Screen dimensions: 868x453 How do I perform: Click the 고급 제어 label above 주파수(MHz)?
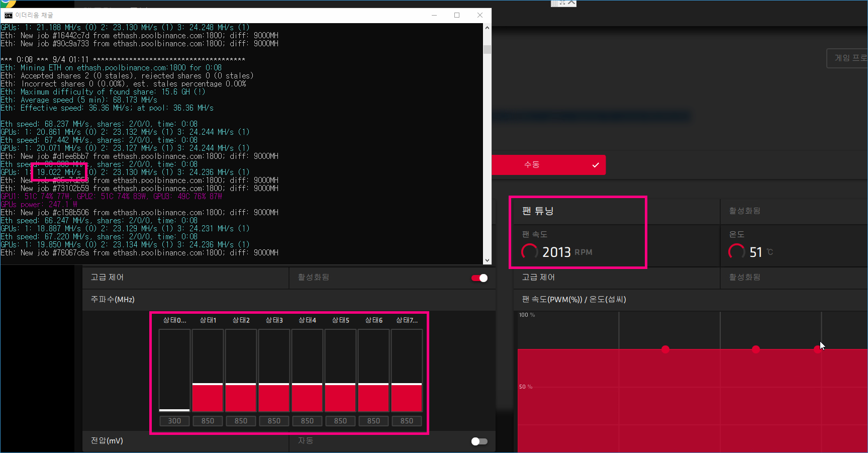[x=107, y=278]
